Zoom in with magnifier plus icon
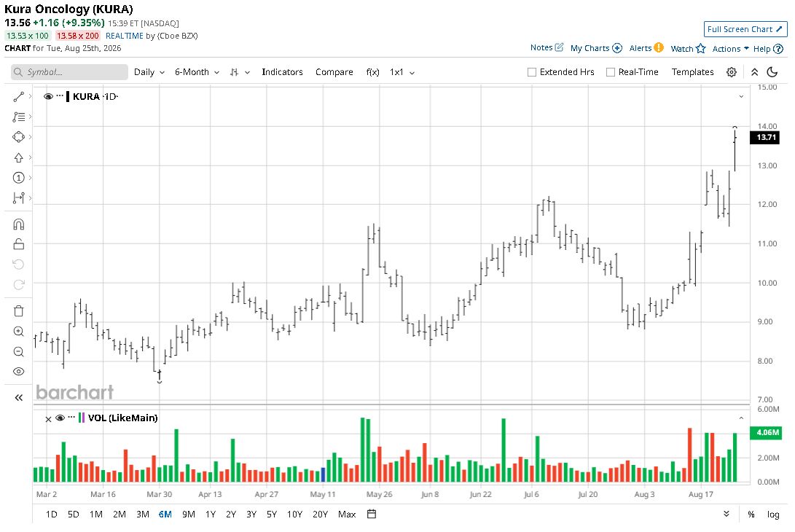The height and width of the screenshot is (532, 795). pos(19,331)
